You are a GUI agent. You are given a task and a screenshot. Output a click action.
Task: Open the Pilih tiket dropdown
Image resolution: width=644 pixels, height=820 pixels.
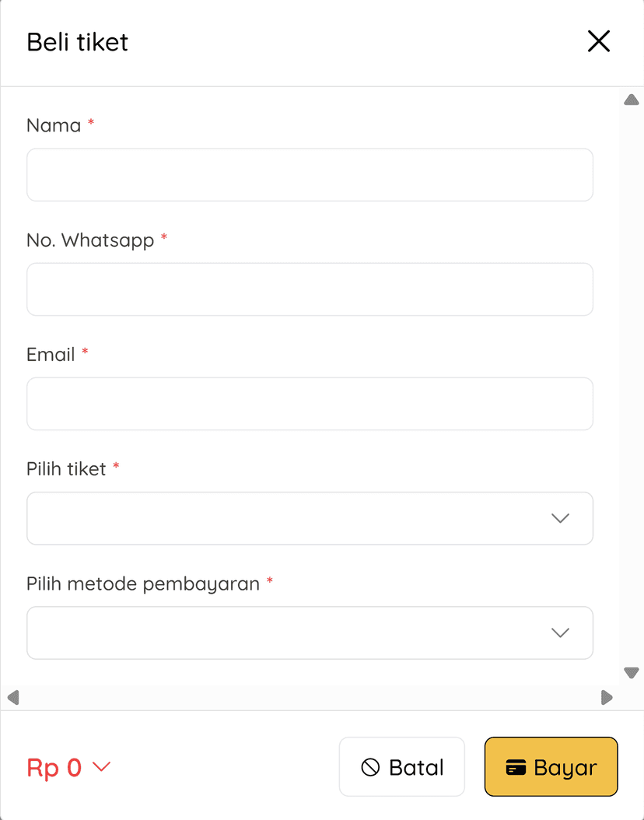pos(310,518)
